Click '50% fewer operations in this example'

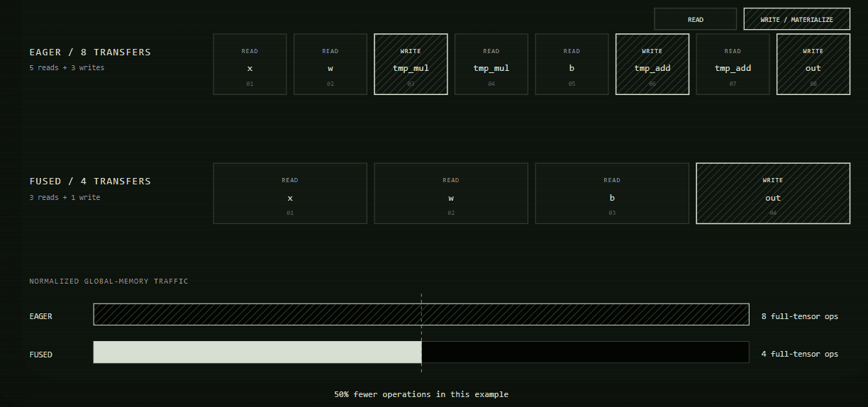tap(421, 394)
